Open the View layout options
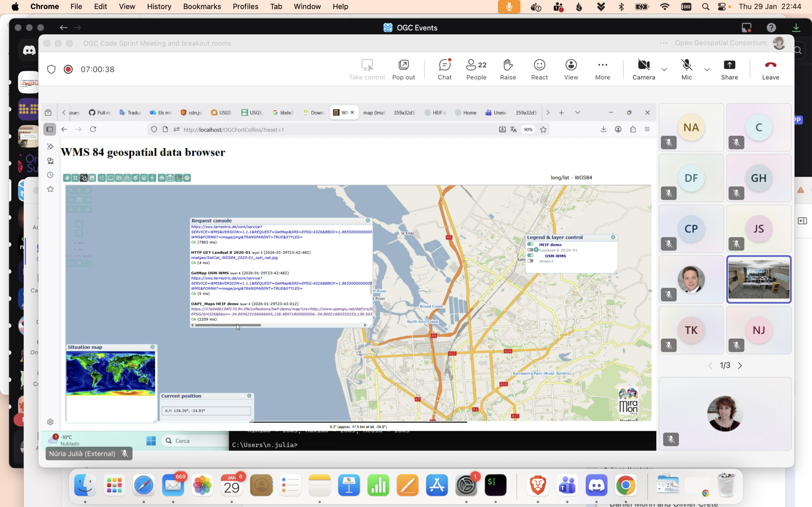Image resolution: width=812 pixels, height=507 pixels. click(x=571, y=69)
